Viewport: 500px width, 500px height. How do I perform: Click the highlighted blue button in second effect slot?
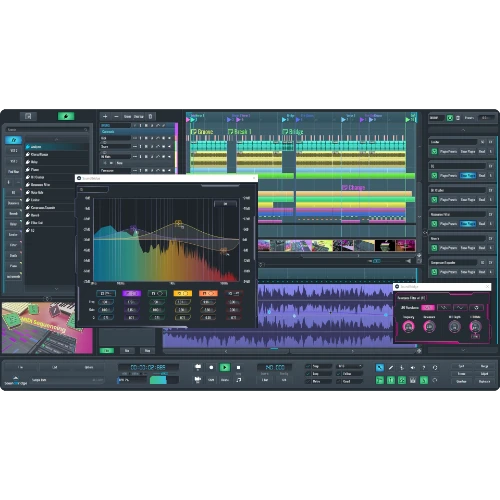pyautogui.click(x=468, y=176)
